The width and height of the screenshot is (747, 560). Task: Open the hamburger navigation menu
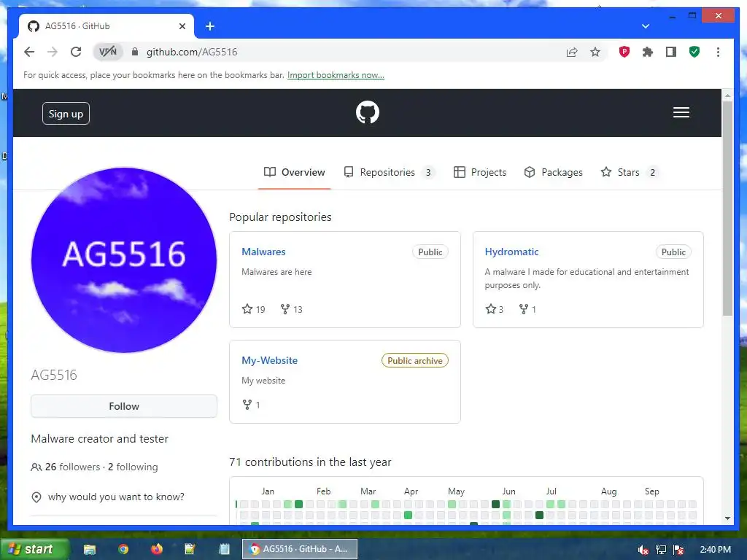[681, 112]
